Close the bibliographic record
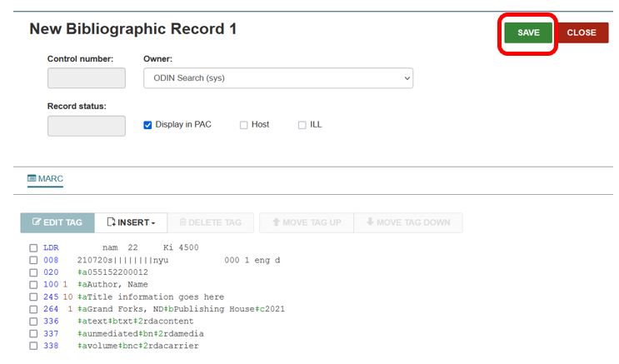 (582, 32)
